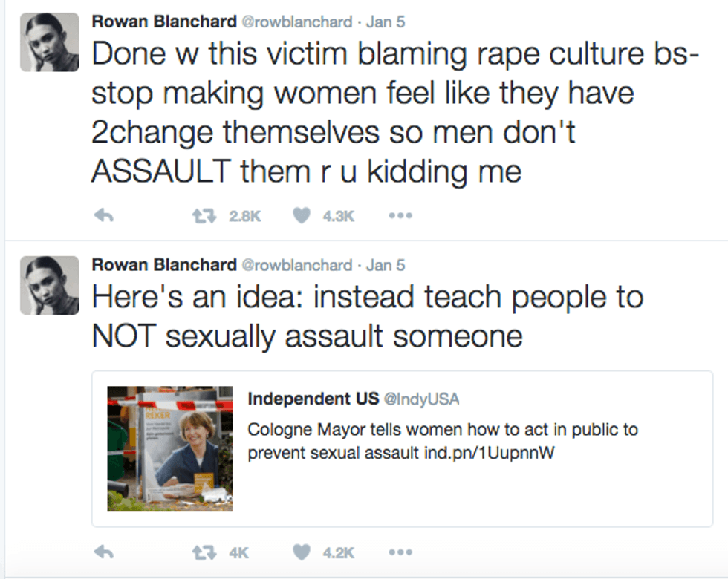
Task: Follow the ind.pn/1UupnnW article link
Action: click(x=488, y=453)
